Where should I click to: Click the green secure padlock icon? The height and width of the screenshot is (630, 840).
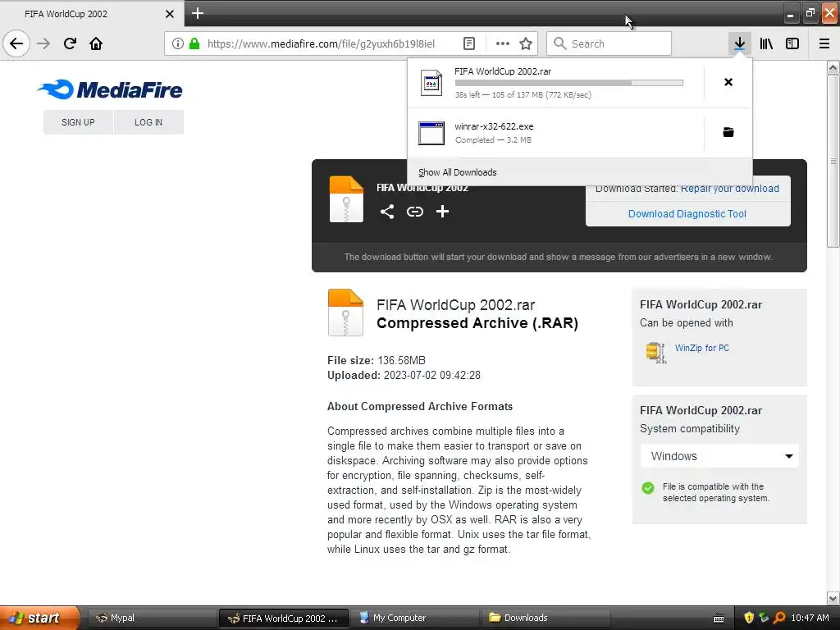click(194, 43)
